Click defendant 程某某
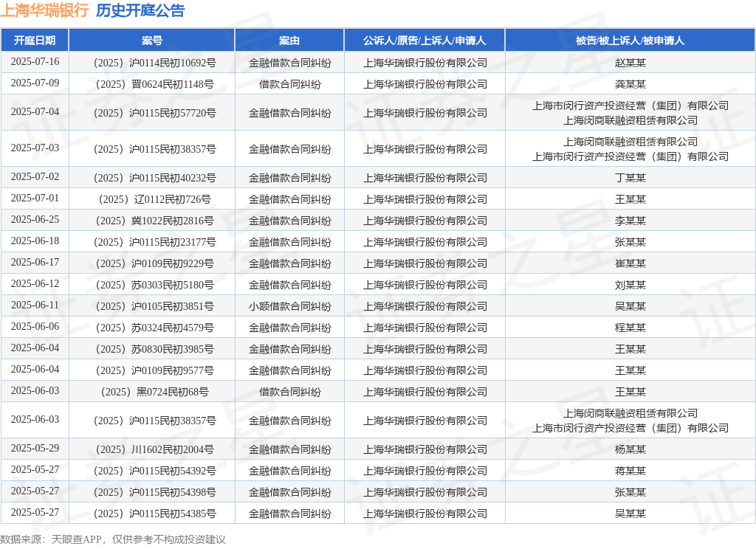The width and height of the screenshot is (756, 546). click(630, 328)
